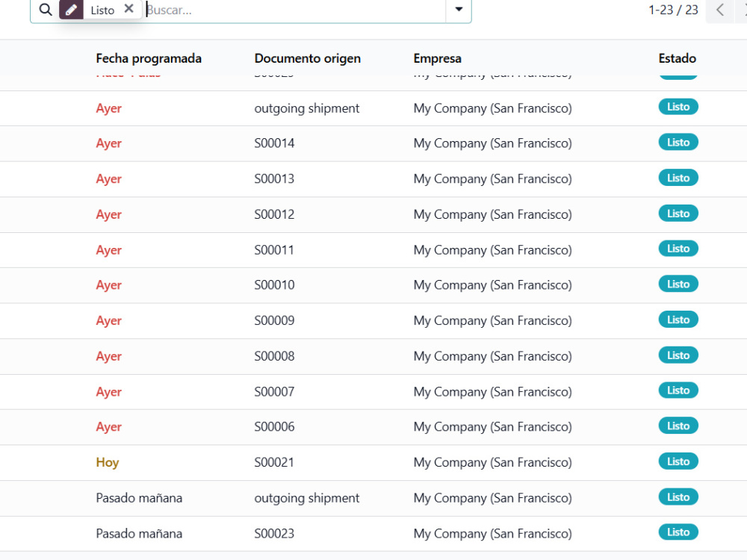Image resolution: width=747 pixels, height=560 pixels.
Task: Open the S00010 row
Action: click(x=373, y=285)
